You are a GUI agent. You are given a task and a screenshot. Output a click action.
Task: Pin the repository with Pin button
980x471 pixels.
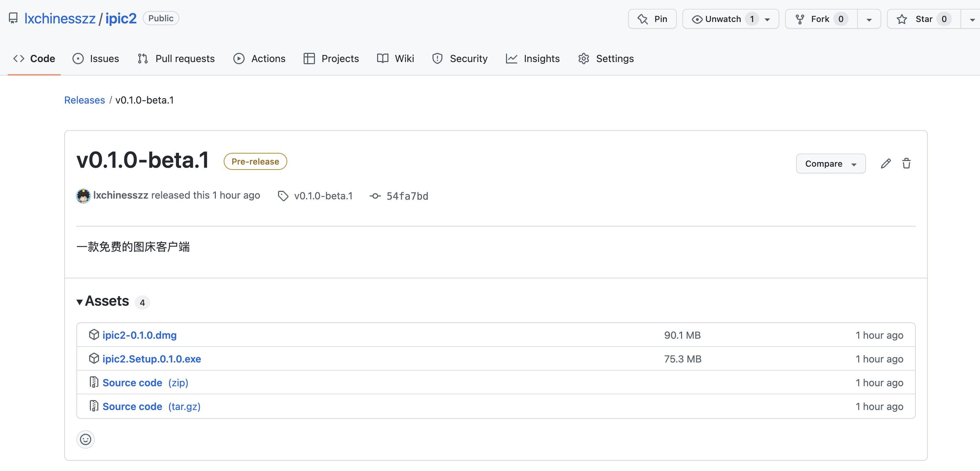(652, 19)
